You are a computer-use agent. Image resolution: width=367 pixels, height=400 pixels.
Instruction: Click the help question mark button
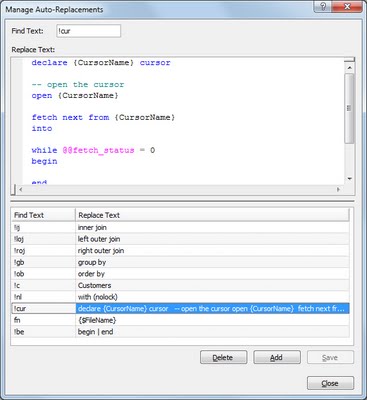click(323, 7)
